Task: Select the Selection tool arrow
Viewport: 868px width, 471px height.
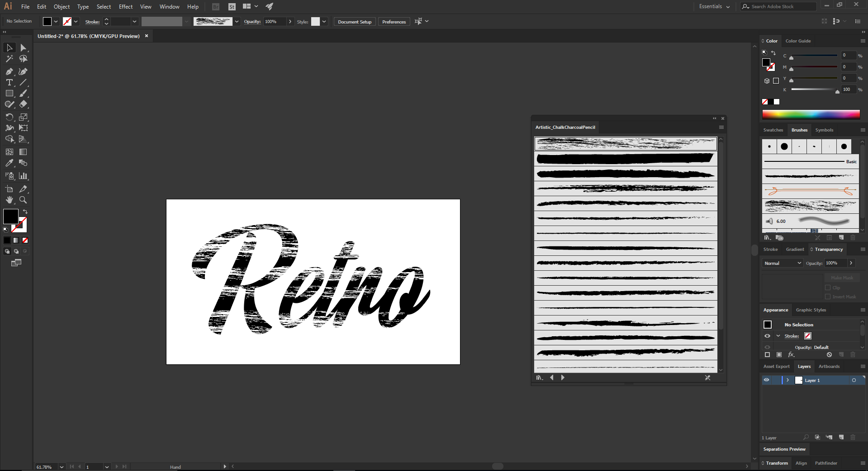Action: click(x=9, y=47)
